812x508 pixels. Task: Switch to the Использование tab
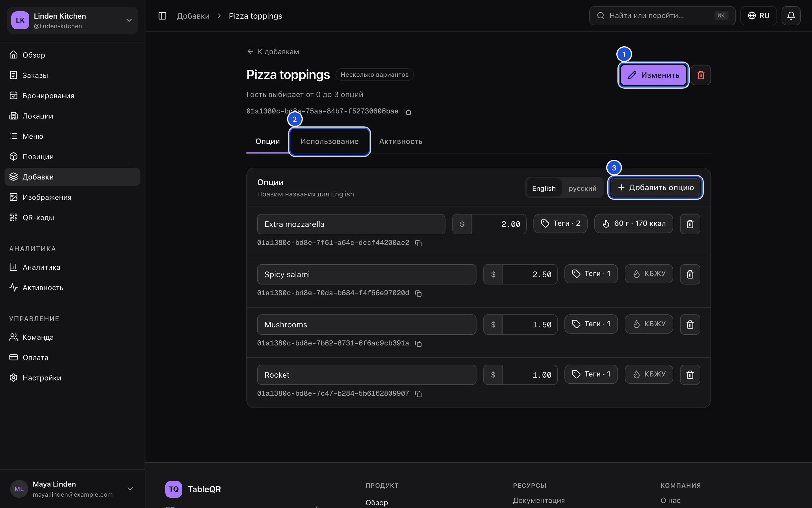[x=330, y=141]
